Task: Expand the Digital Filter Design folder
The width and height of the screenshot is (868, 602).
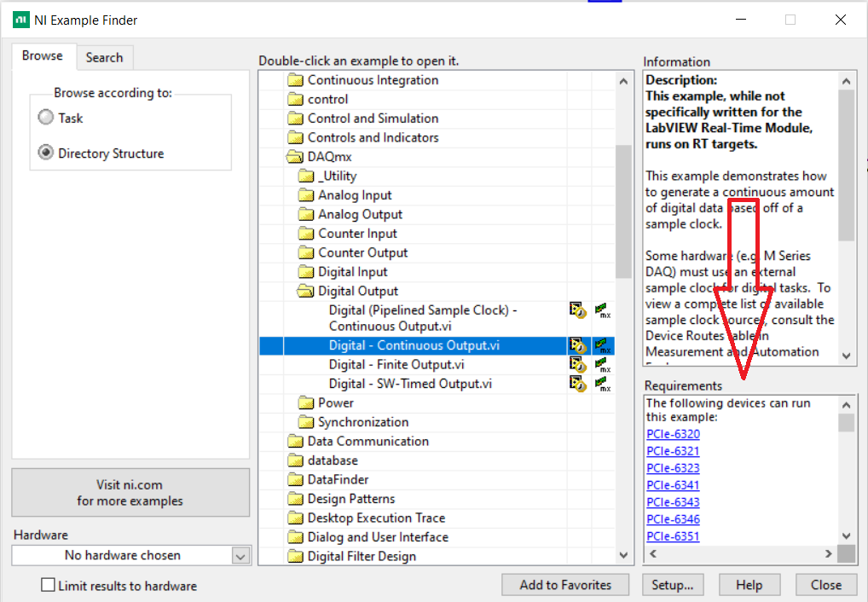Action: tap(296, 557)
